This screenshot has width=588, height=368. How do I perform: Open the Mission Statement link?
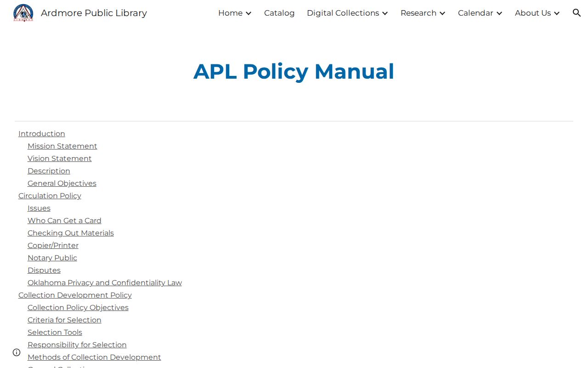[x=62, y=146]
